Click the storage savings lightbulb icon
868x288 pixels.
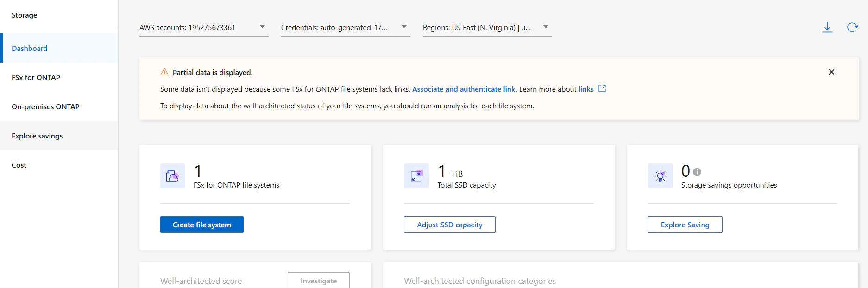(x=660, y=176)
